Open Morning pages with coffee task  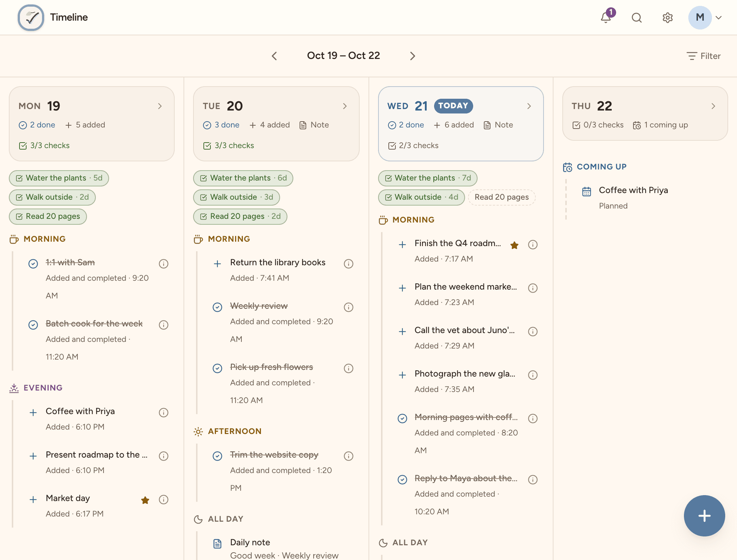[466, 417]
